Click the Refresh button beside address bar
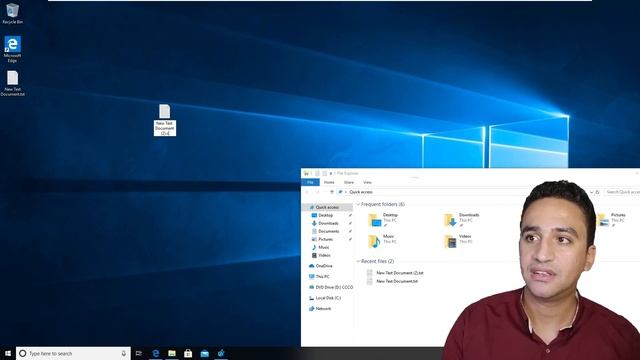This screenshot has height=360, width=640. (597, 192)
